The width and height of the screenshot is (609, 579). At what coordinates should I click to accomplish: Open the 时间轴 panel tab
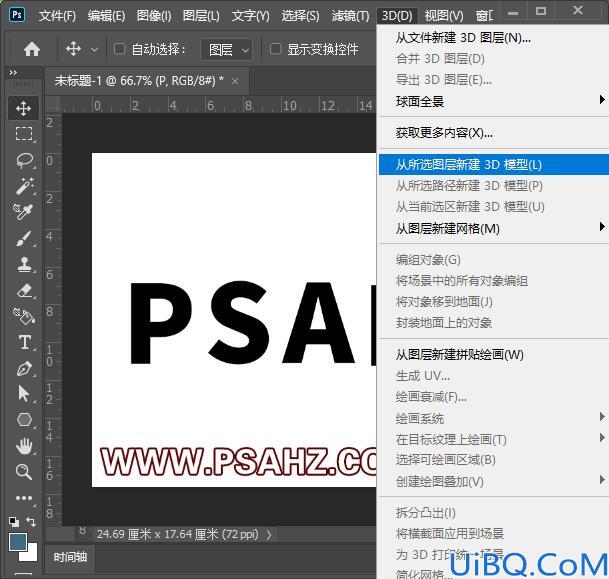(70, 557)
